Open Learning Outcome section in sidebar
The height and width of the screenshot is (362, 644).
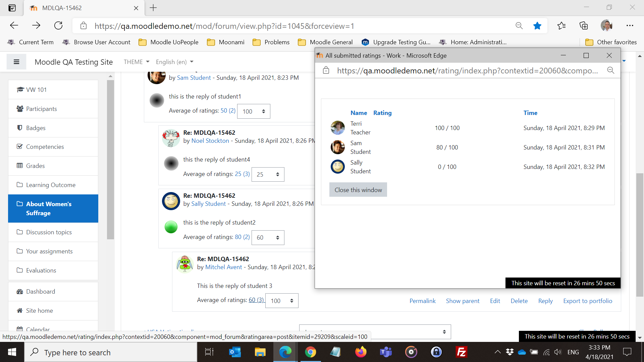(x=53, y=185)
